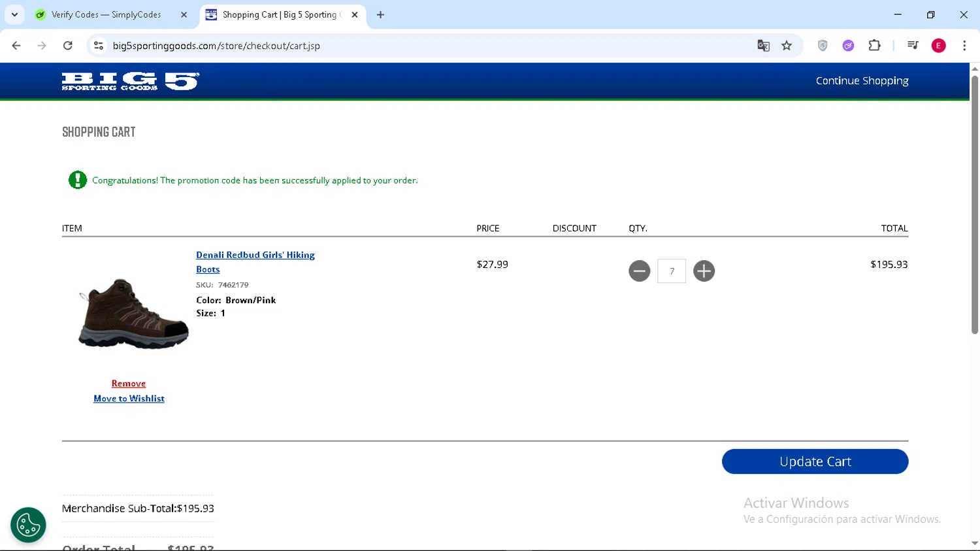Minimize the Chrome window
This screenshot has height=551, width=980.
pyautogui.click(x=898, y=14)
